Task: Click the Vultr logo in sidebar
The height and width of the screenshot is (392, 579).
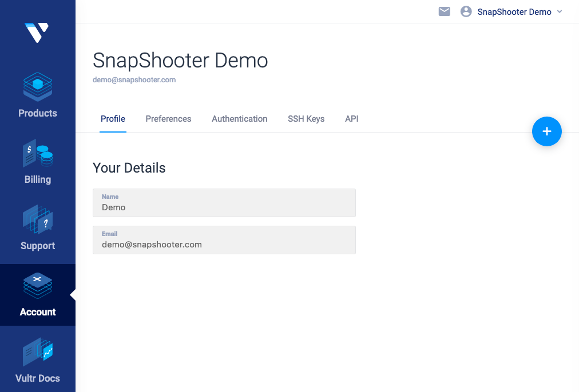Action: [x=37, y=33]
